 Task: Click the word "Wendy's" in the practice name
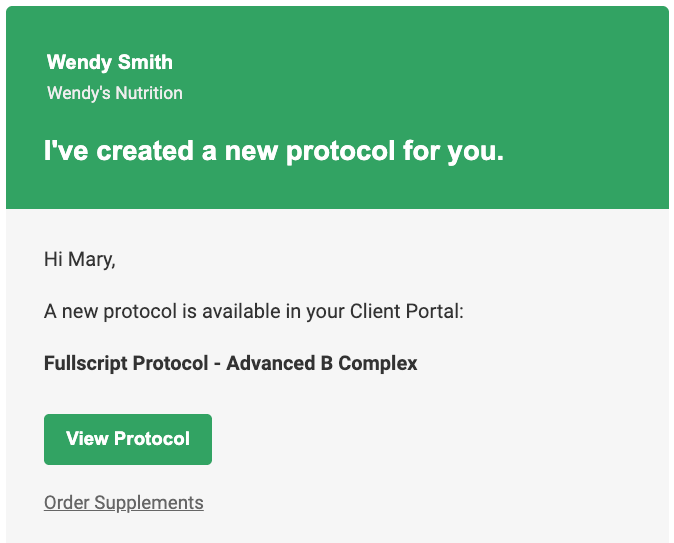[79, 93]
